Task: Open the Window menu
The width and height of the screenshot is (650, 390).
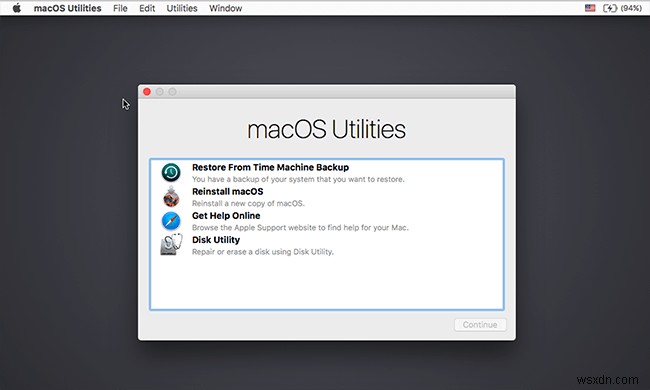Action: tap(226, 8)
